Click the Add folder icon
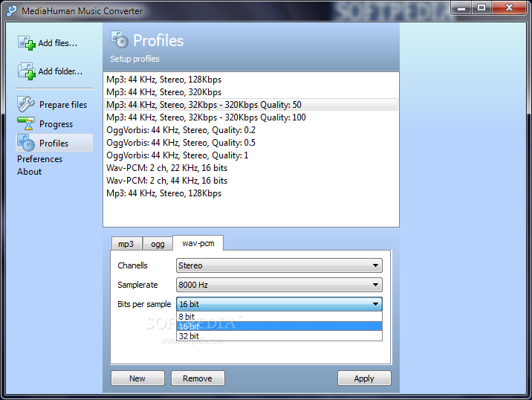Screen dimensions: 532x400 (x=27, y=71)
